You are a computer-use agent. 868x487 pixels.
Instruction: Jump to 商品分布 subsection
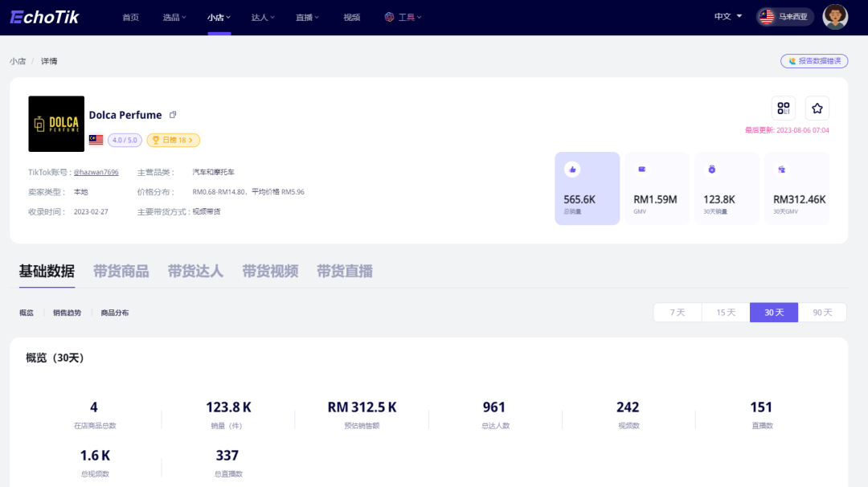click(115, 313)
